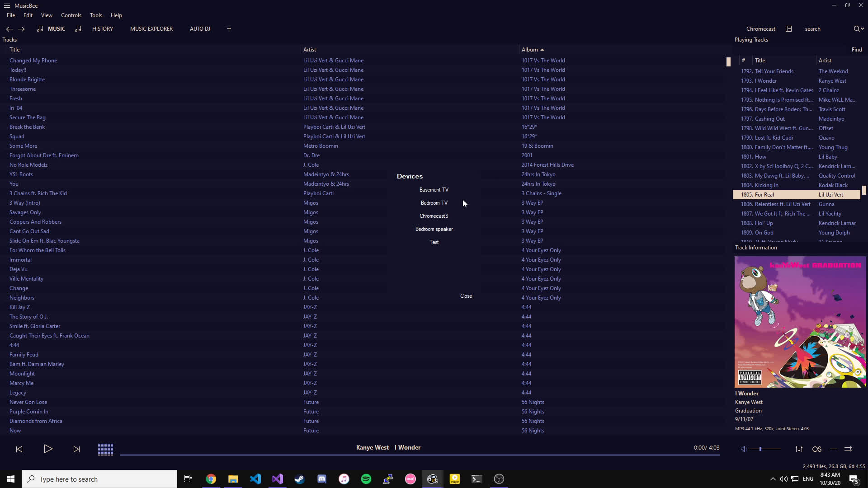
Task: Sort tracks by the Artist column header
Action: click(x=310, y=50)
